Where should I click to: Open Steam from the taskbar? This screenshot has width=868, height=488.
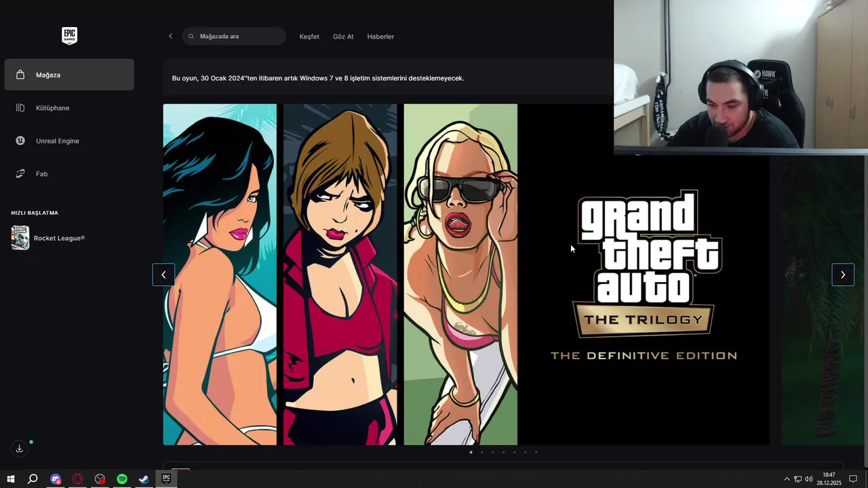click(x=144, y=479)
